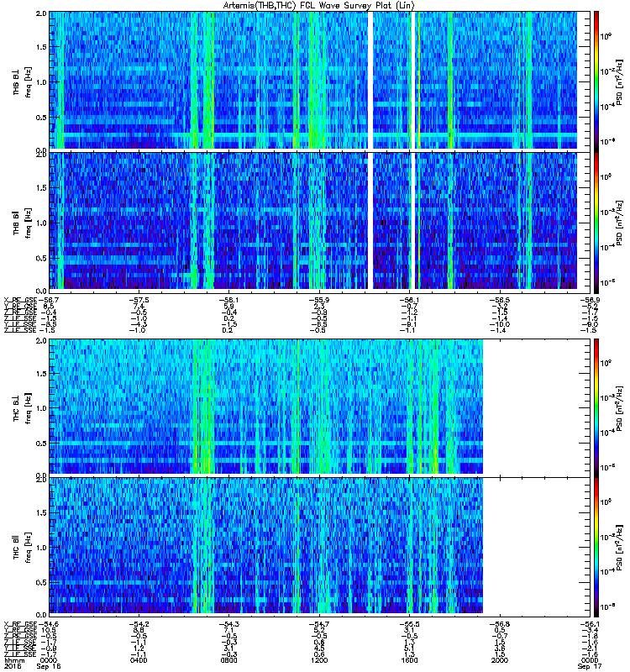Click the '0800' time tick label

pyautogui.click(x=228, y=660)
